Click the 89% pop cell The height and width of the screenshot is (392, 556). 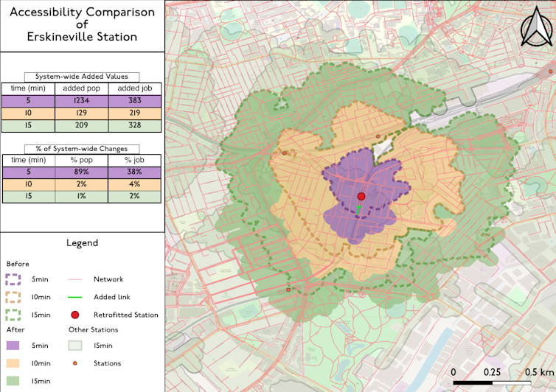[x=82, y=172]
